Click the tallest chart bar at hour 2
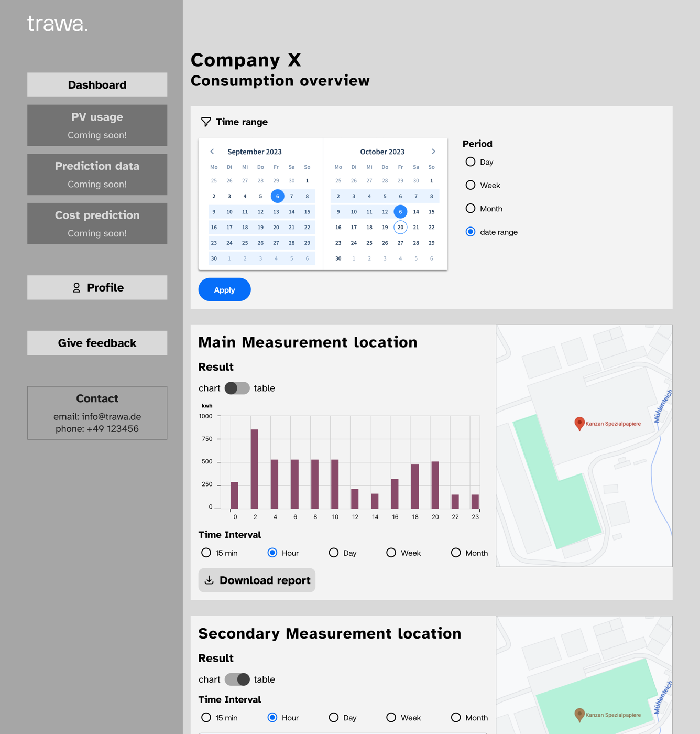The width and height of the screenshot is (700, 734). click(255, 469)
